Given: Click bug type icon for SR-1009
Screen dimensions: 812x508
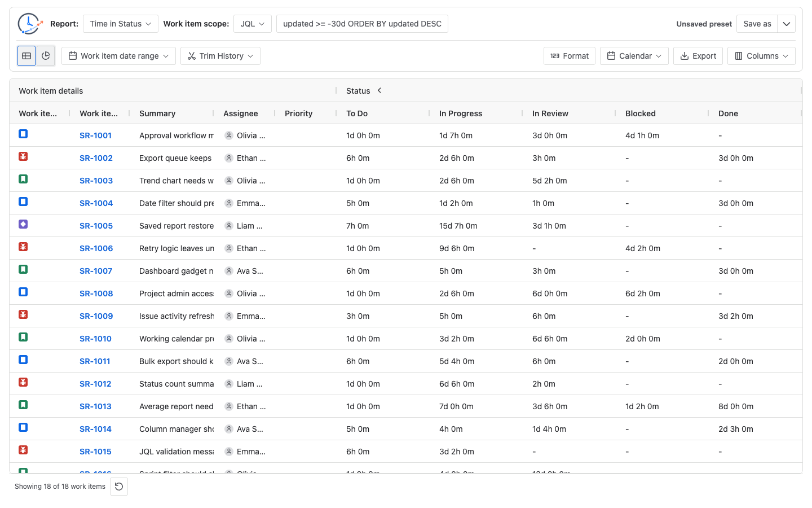Looking at the screenshot, I should click(x=23, y=314).
